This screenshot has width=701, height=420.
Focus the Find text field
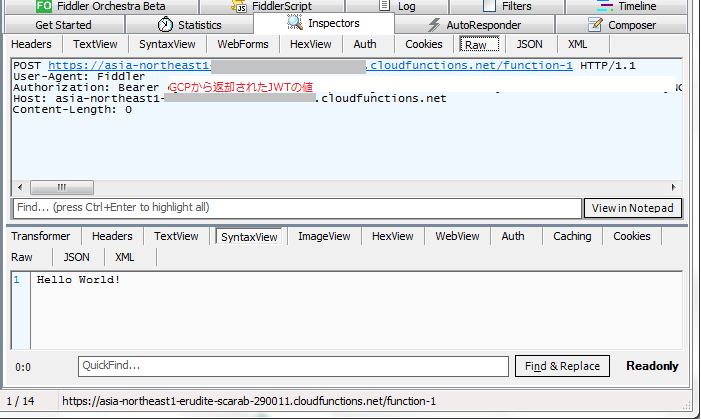point(297,208)
